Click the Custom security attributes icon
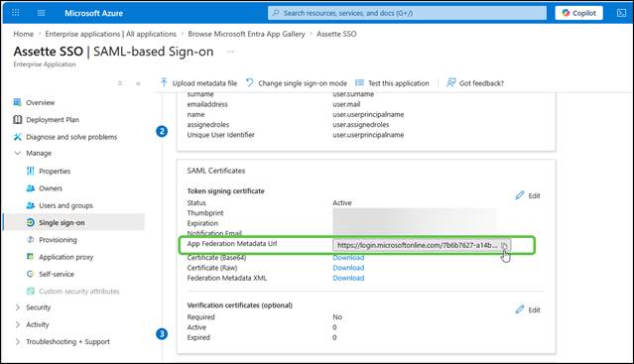Screen dimensions: 634x364 coord(31,291)
